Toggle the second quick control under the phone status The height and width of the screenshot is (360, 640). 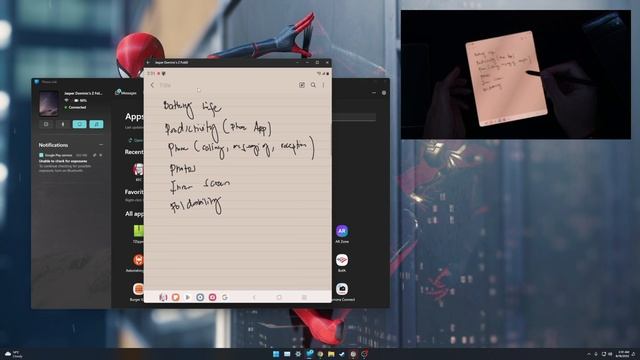click(x=63, y=124)
